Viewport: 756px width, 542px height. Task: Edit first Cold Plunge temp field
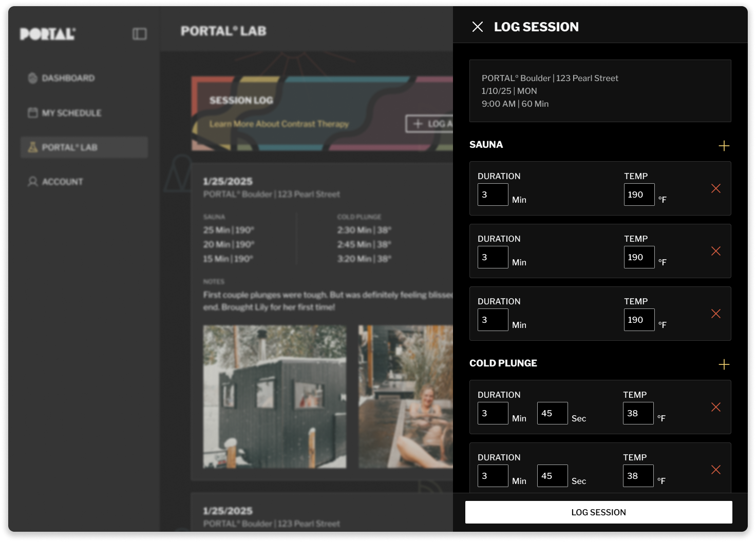[638, 413]
